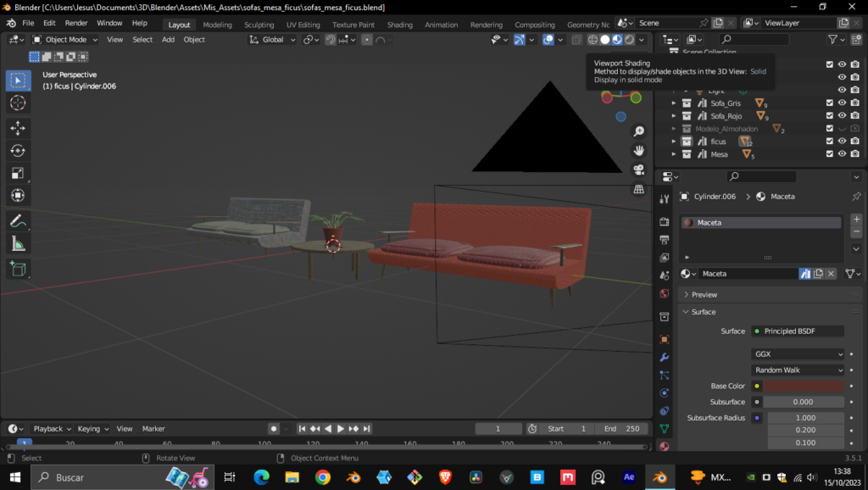Open the Object Data properties tab
868x490 pixels.
pos(665,429)
